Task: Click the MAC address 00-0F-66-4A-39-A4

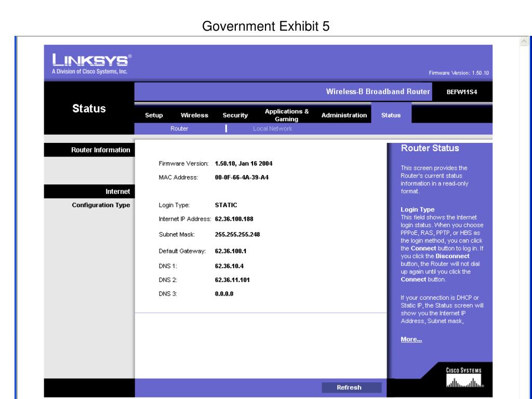Action: 242,178
